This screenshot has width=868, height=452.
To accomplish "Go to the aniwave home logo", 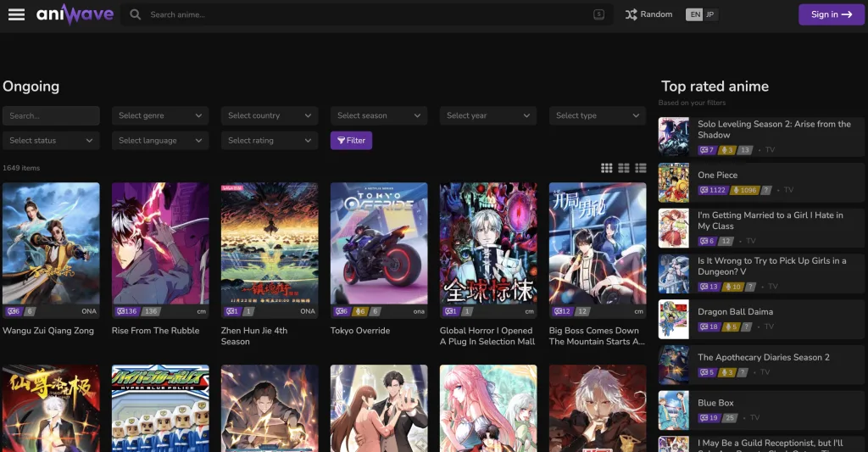I will [x=75, y=14].
